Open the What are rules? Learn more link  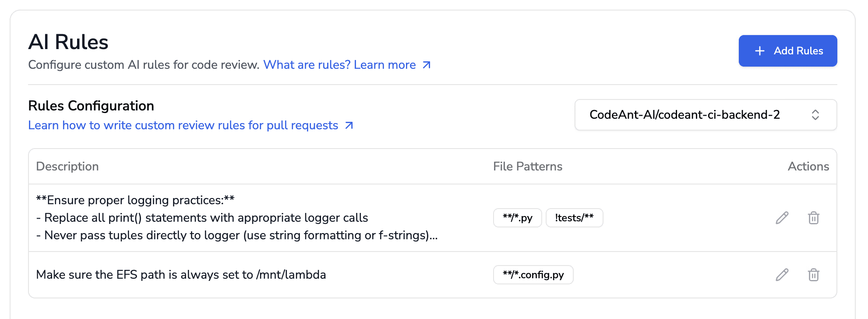pyautogui.click(x=347, y=65)
